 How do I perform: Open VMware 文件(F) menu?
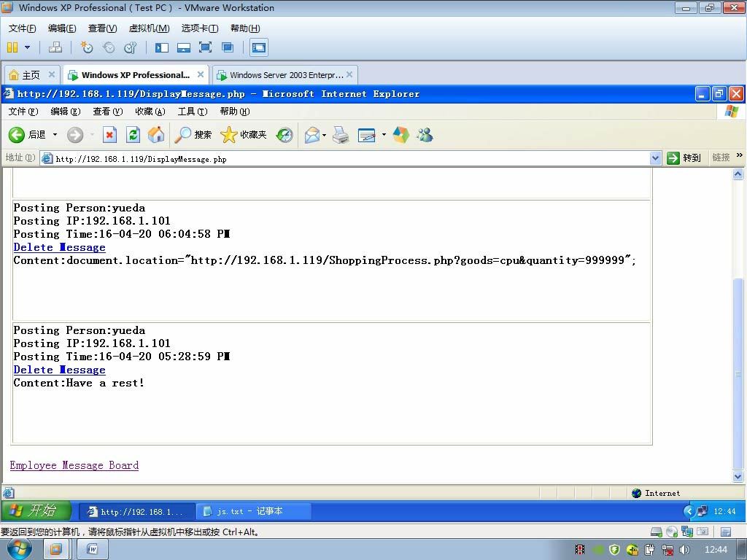click(x=23, y=28)
